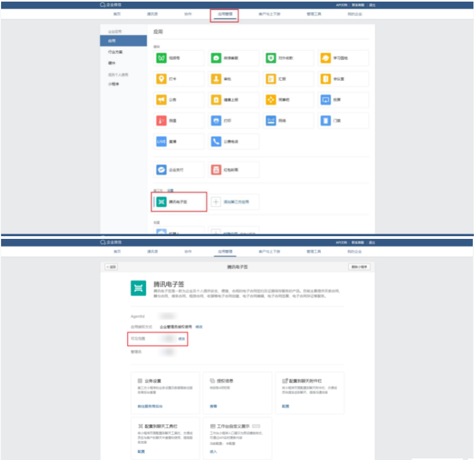476x460 pixels.
Task: Select 应用管理 tab on the app list page
Action: [x=225, y=14]
